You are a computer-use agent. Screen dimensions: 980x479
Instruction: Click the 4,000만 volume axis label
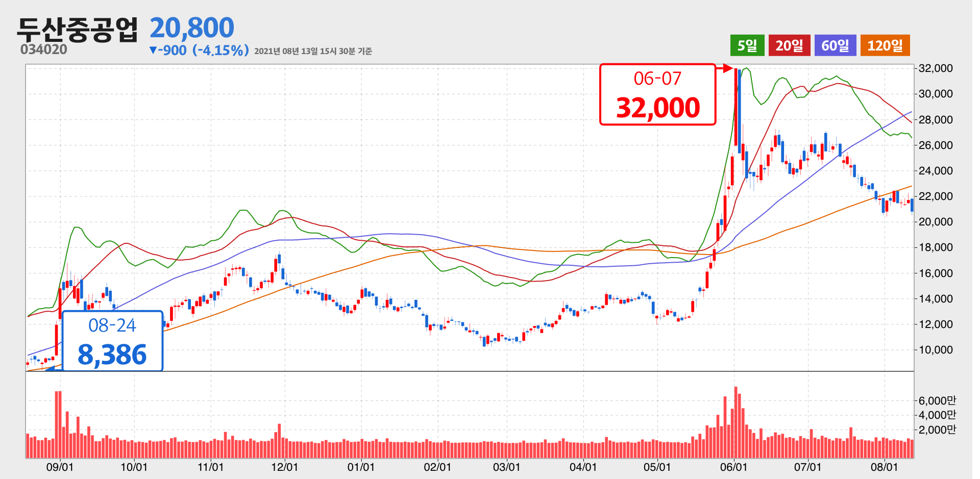pyautogui.click(x=937, y=415)
